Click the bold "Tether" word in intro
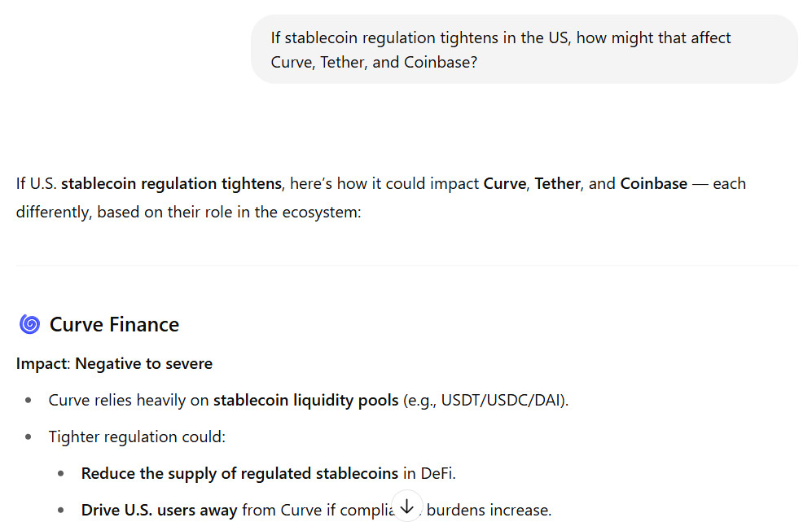812x522 pixels. (557, 183)
